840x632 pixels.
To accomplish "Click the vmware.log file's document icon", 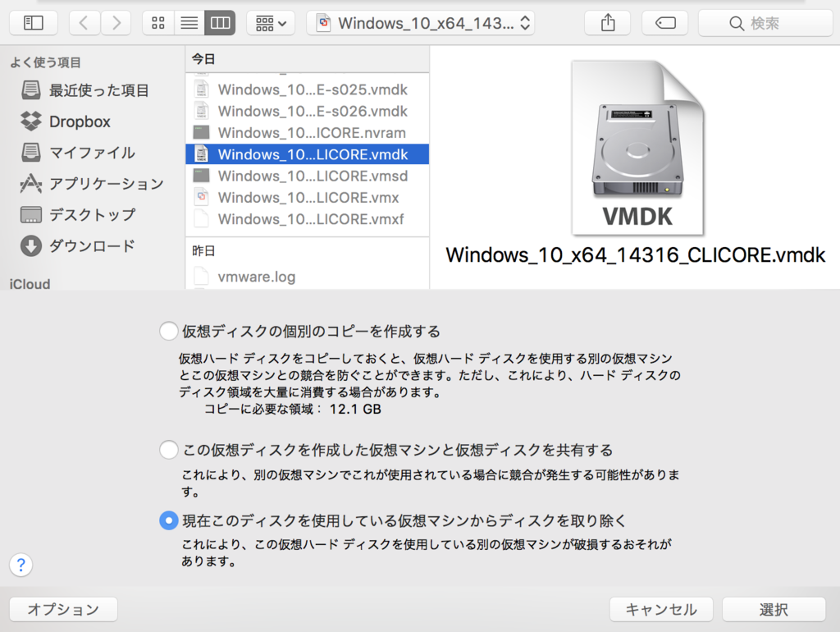I will [x=202, y=277].
